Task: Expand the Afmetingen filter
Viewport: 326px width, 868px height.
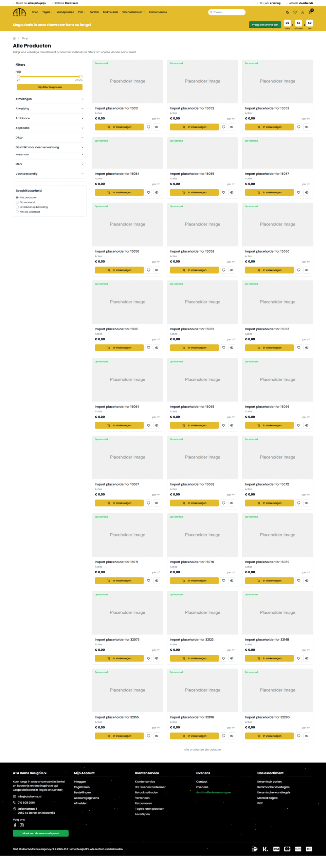Action: click(x=50, y=99)
